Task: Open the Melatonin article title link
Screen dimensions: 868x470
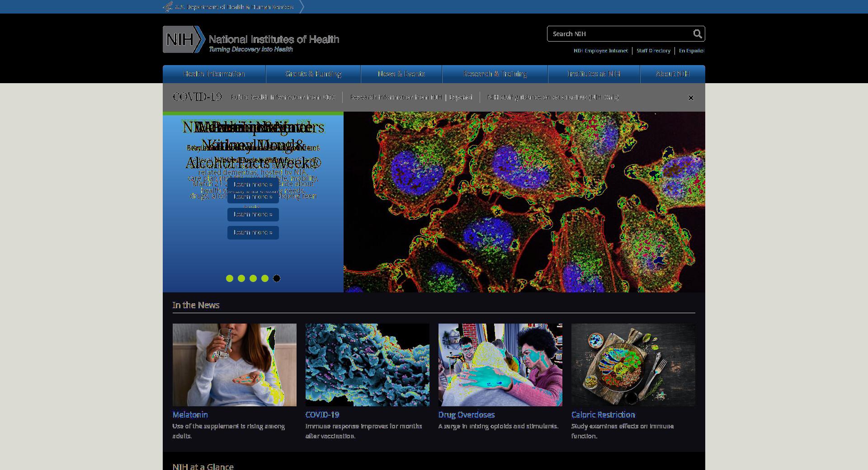Action: pyautogui.click(x=190, y=414)
